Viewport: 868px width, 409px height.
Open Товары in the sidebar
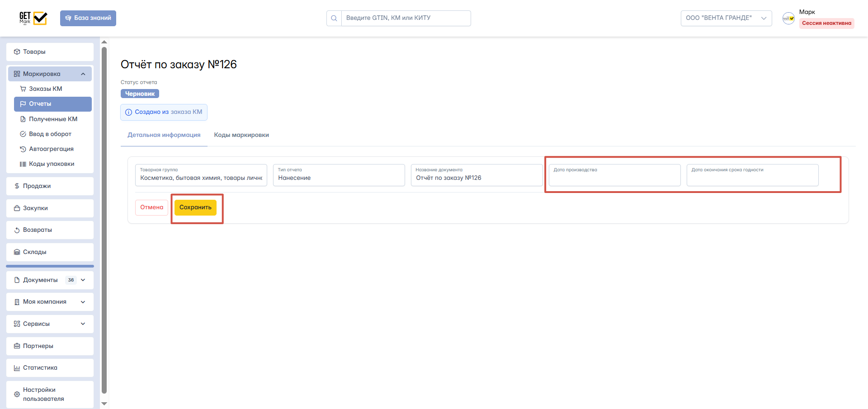coord(50,52)
